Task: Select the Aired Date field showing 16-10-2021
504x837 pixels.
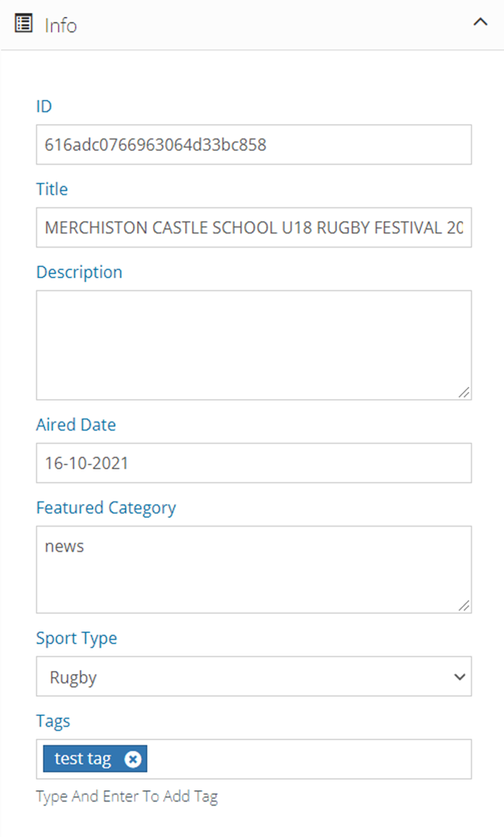Action: 253,464
